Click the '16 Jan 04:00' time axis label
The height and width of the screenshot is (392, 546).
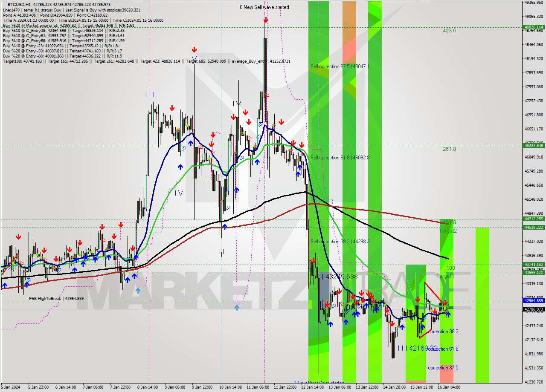pyautogui.click(x=449, y=387)
